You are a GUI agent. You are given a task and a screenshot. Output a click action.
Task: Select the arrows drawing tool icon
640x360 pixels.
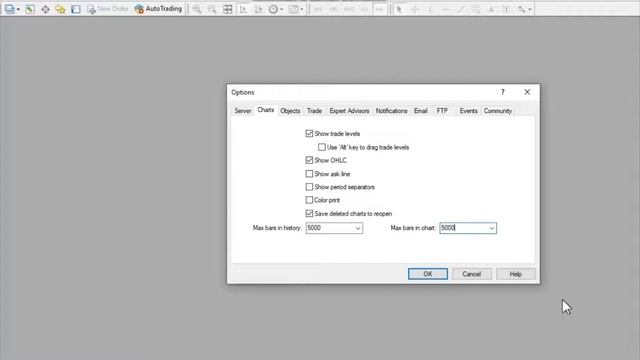tap(522, 9)
